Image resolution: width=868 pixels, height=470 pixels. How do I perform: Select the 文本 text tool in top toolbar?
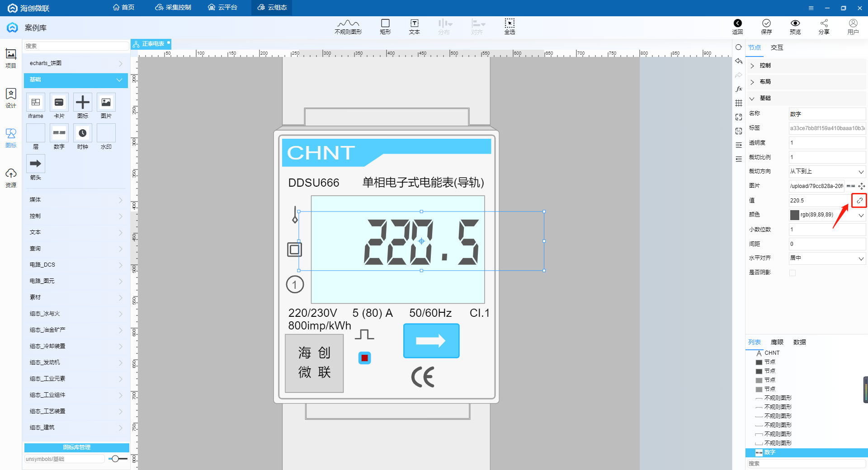[x=414, y=27]
